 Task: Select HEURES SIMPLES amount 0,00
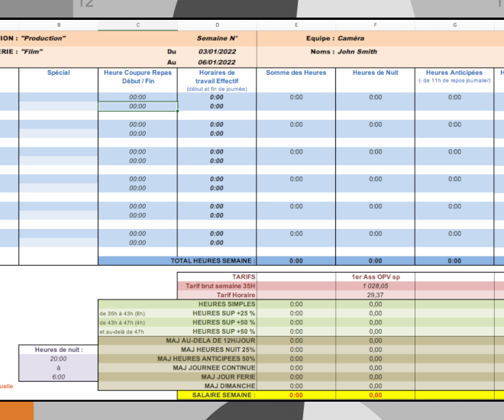(x=376, y=305)
